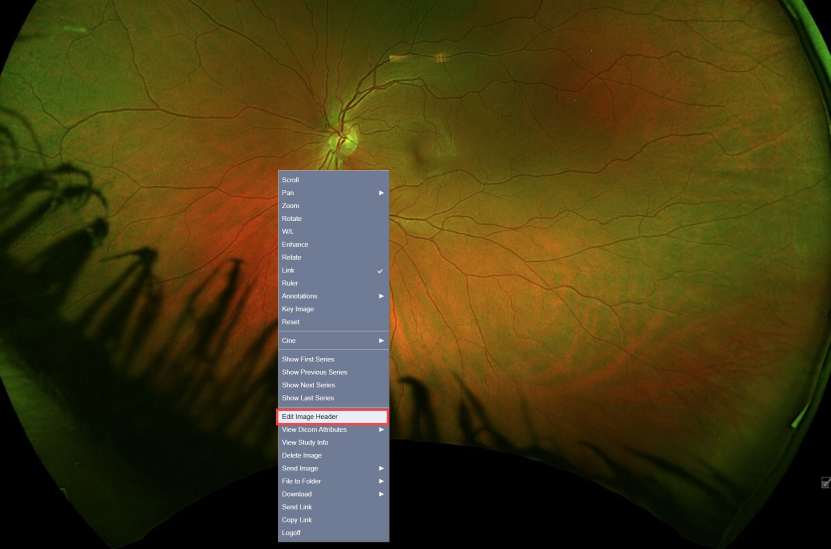831x549 pixels.
Task: Select Show Next Series
Action: 308,385
